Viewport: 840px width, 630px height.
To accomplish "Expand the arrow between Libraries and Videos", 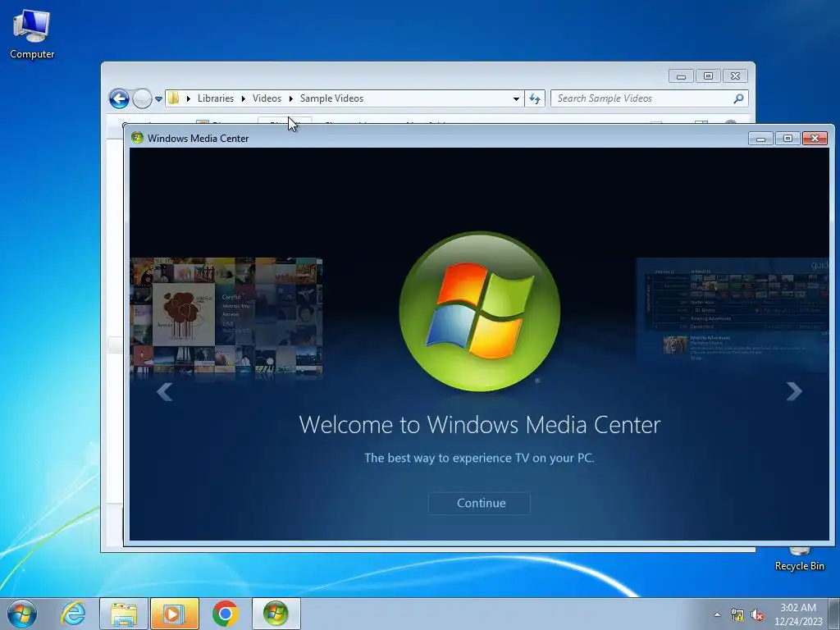I will pyautogui.click(x=243, y=98).
